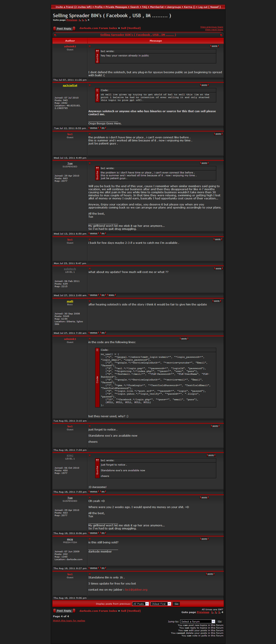Open Memberlist from the top menu
Screen dimensions: 276x644
[156, 7]
